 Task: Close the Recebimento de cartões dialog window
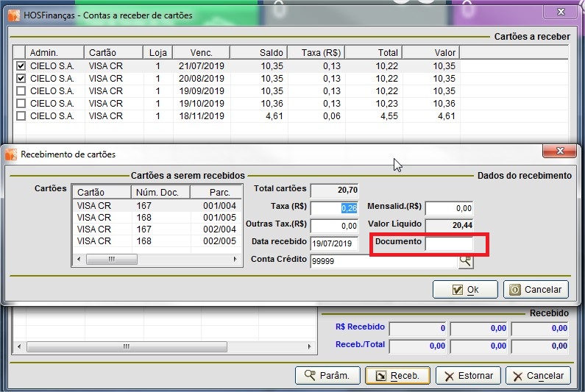(x=559, y=151)
